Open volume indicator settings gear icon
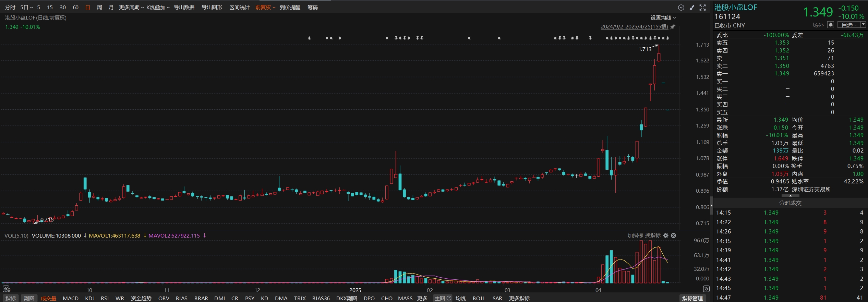Viewport: 868px width, 302px height. [x=666, y=235]
